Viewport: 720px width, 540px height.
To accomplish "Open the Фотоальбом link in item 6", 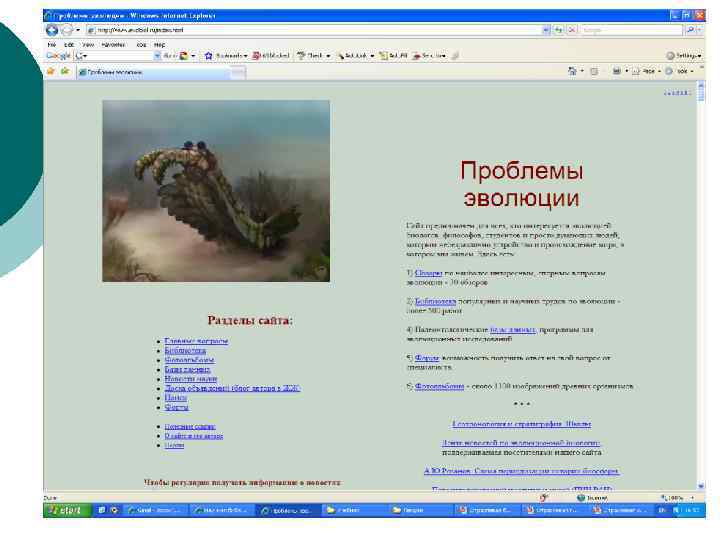I will [x=439, y=387].
